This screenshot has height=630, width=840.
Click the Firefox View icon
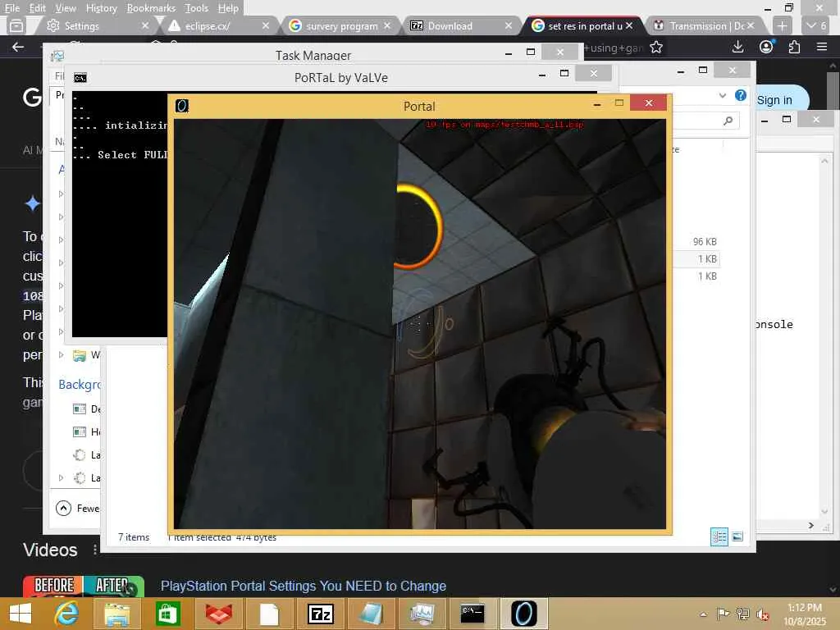click(16, 25)
